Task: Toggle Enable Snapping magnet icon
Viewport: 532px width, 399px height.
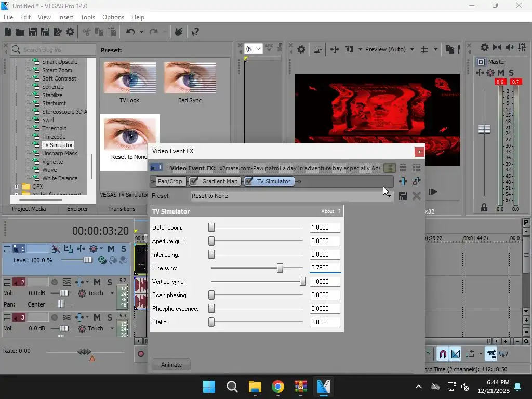Action: pyautogui.click(x=443, y=354)
